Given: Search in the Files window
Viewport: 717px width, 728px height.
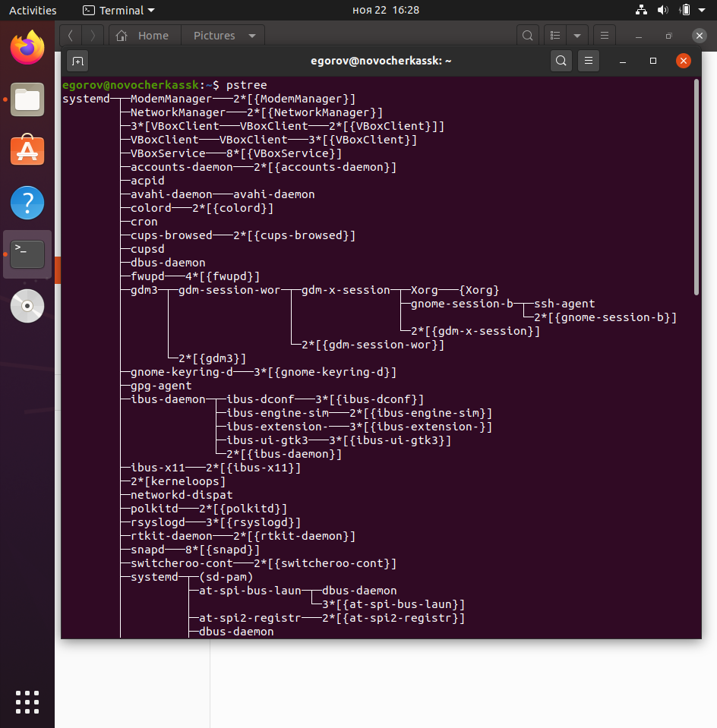Looking at the screenshot, I should pyautogui.click(x=527, y=36).
